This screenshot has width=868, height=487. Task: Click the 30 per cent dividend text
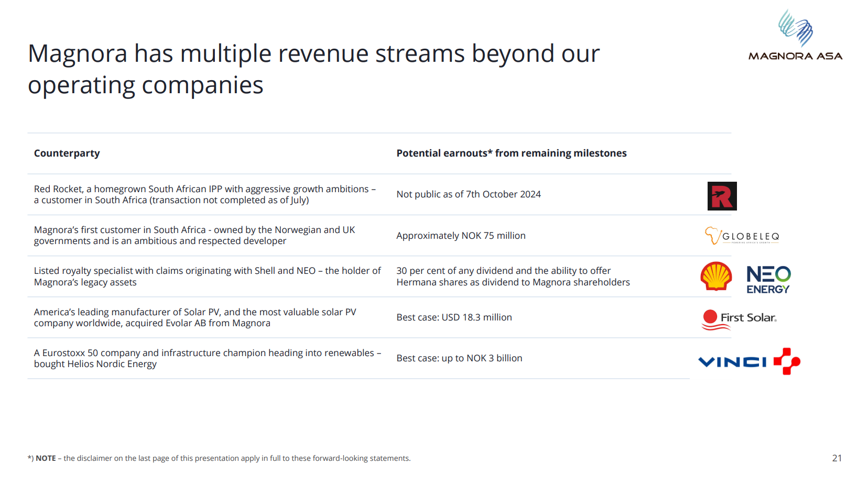[513, 276]
